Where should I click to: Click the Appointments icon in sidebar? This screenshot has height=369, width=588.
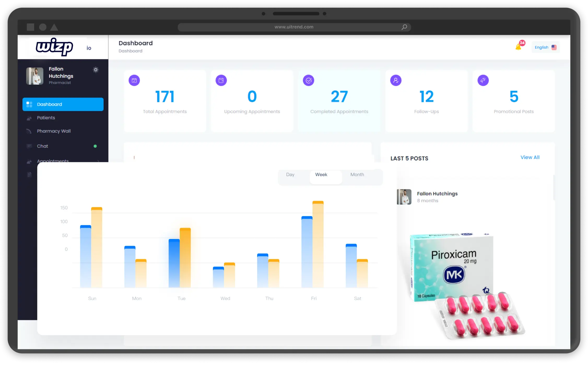coord(29,162)
